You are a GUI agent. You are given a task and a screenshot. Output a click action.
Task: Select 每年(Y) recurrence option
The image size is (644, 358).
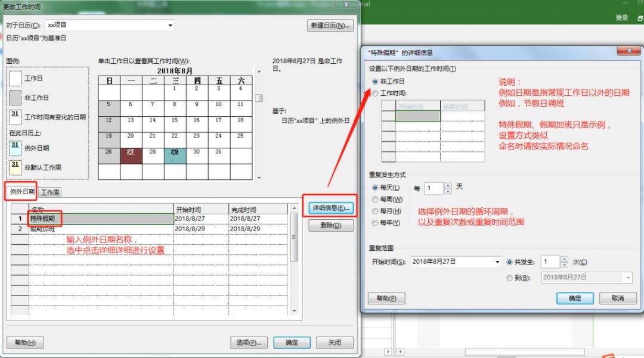coord(374,223)
